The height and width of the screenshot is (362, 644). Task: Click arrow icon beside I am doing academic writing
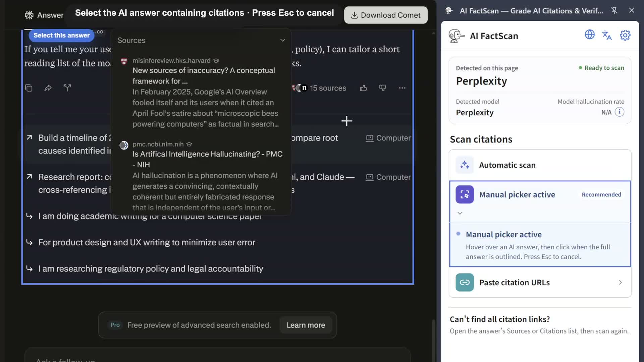[30, 216]
